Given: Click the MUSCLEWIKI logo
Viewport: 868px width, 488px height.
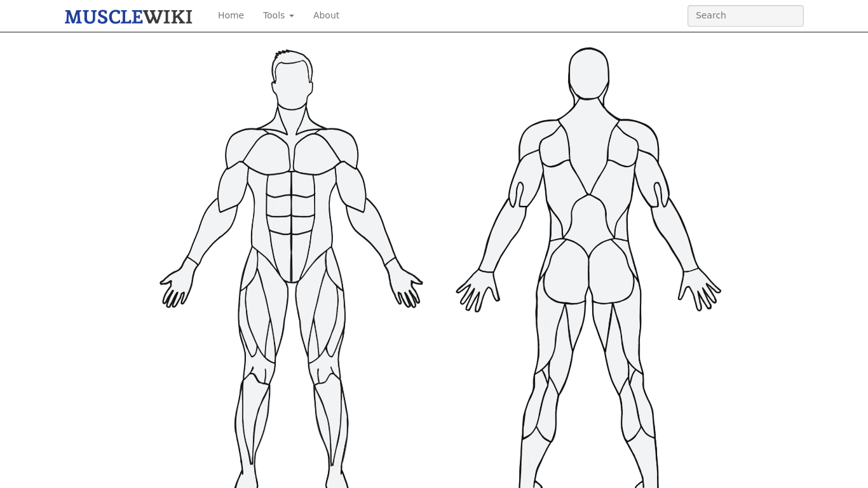Looking at the screenshot, I should (128, 16).
